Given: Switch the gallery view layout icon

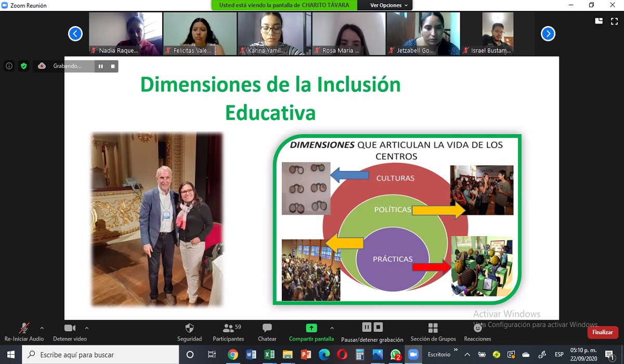Looking at the screenshot, I should tap(599, 21).
